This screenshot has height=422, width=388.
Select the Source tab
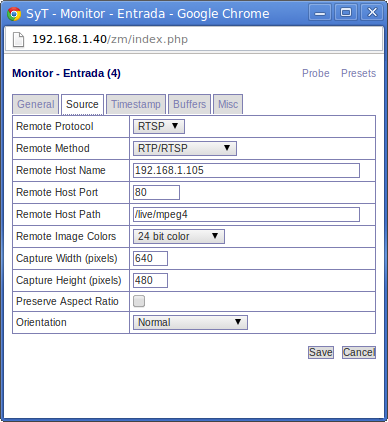82,104
